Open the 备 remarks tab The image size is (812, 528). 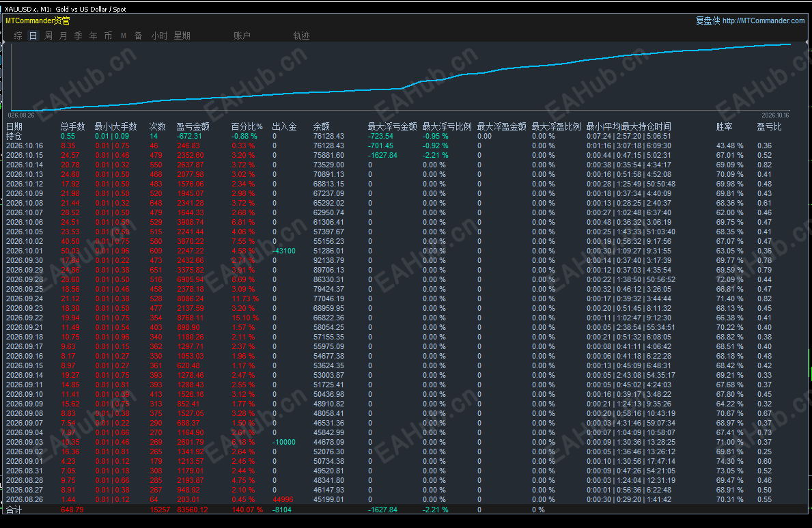click(x=138, y=36)
